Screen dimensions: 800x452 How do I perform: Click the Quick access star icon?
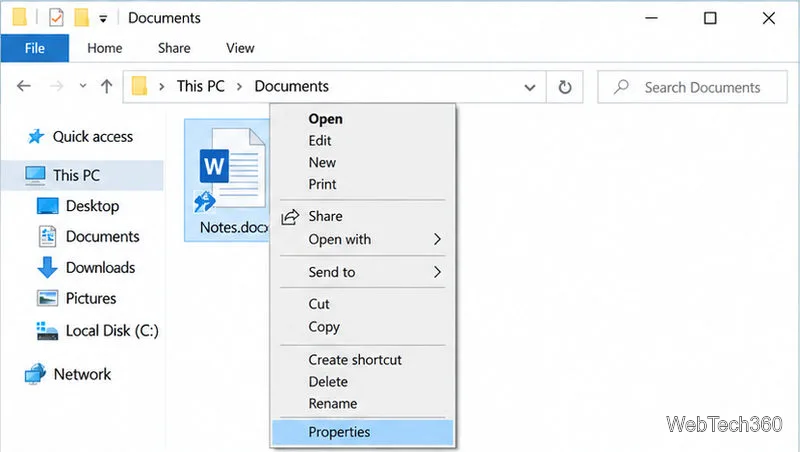coord(36,136)
